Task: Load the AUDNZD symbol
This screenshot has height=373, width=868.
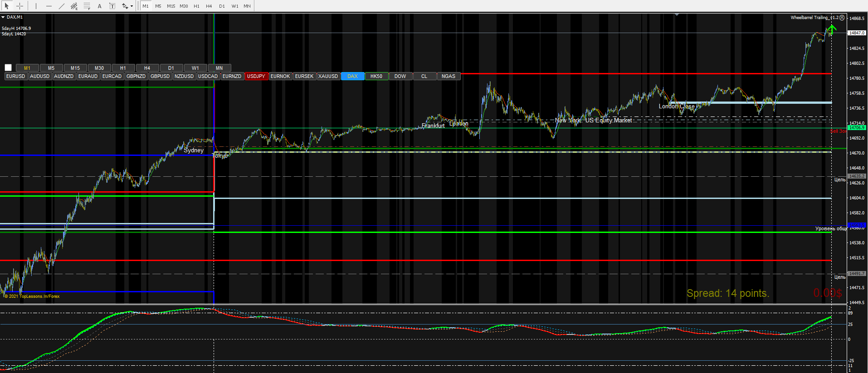Action: coord(64,76)
